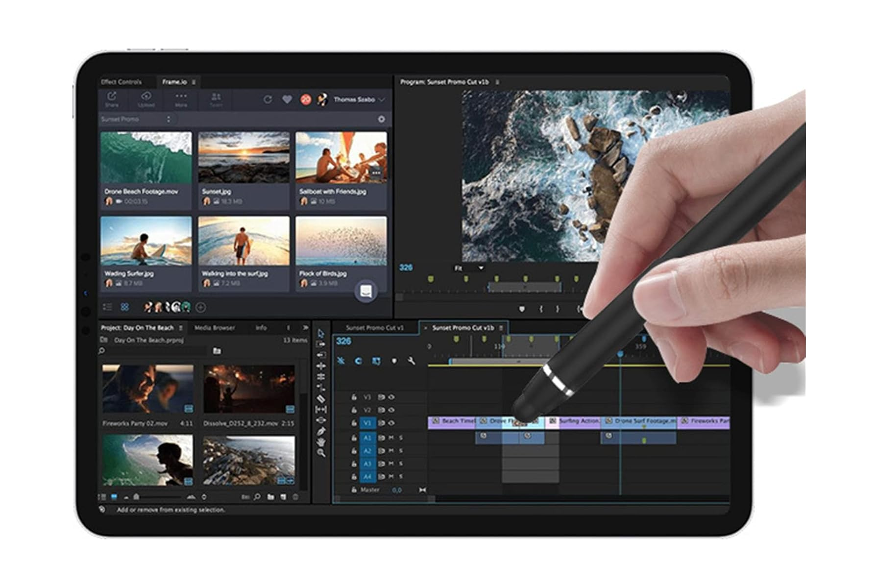The height and width of the screenshot is (588, 877).
Task: Open red notification badge in Frame.io
Action: pos(306,99)
